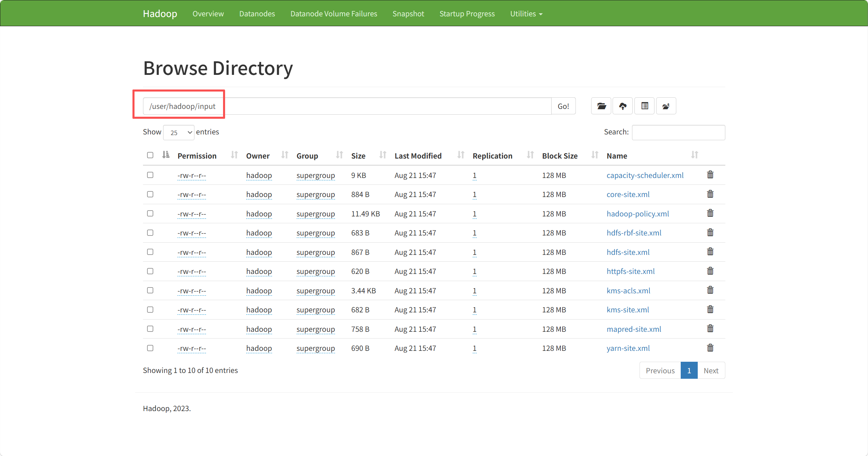Open the kms-site.xml file link
Screen dimensions: 868x456
pos(628,310)
